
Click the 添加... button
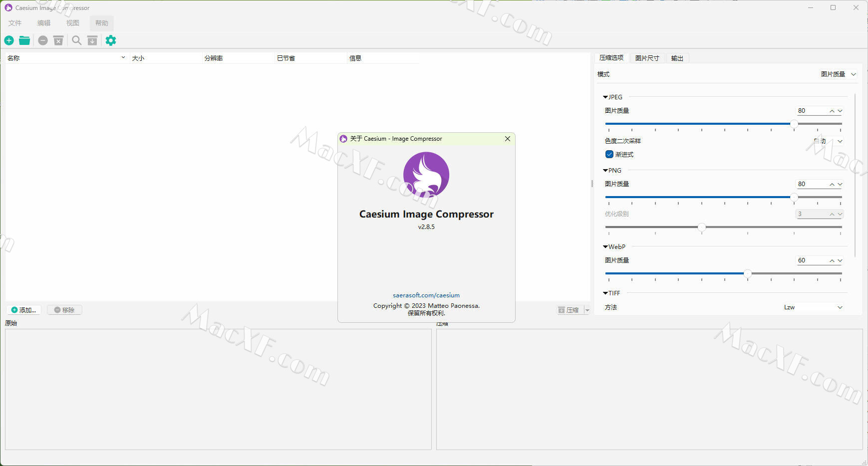(24, 310)
